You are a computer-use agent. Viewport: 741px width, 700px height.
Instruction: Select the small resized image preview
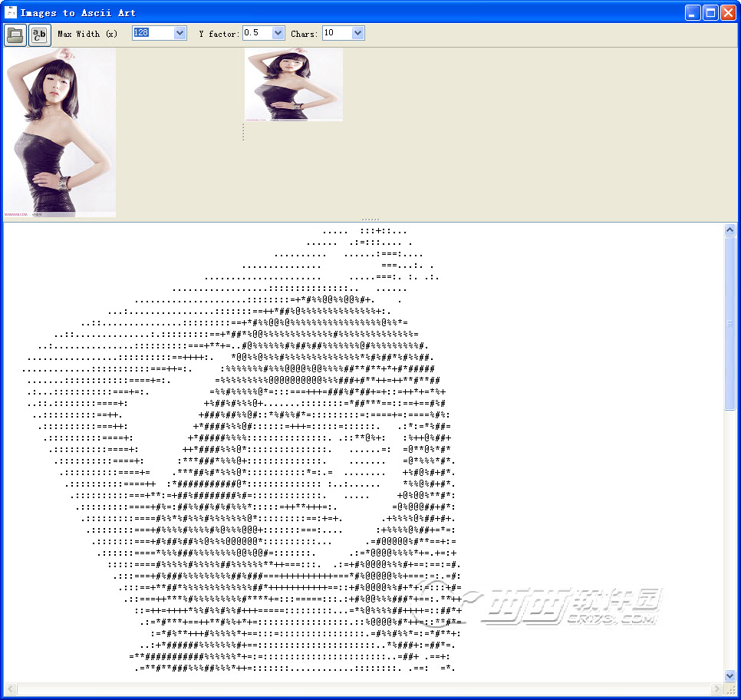[x=294, y=84]
